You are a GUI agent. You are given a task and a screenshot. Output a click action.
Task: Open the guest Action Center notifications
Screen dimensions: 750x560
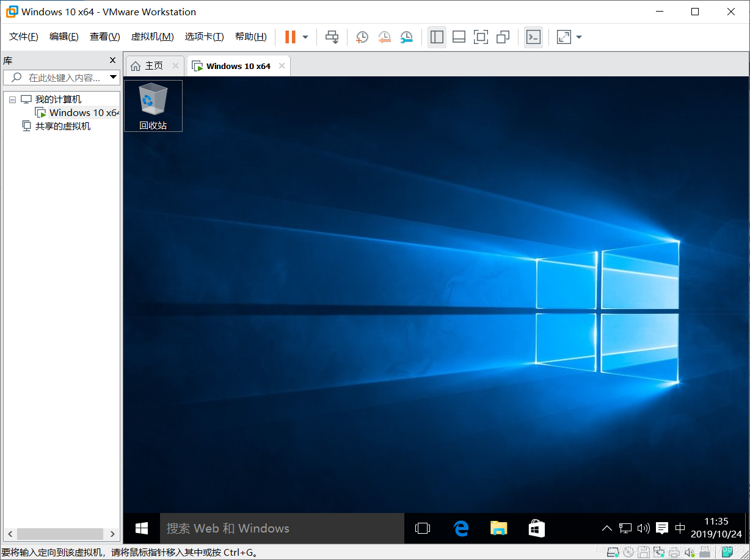click(661, 528)
